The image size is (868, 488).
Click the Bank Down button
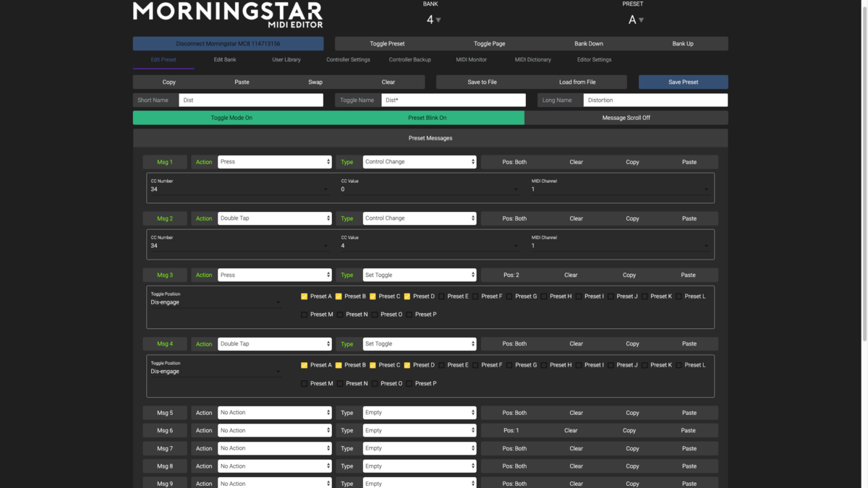point(589,43)
